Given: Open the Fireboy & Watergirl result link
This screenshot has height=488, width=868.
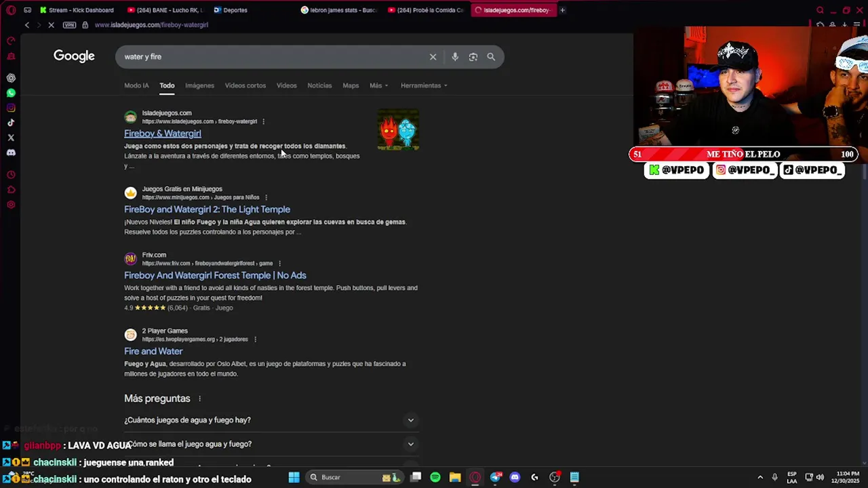Looking at the screenshot, I should (163, 134).
